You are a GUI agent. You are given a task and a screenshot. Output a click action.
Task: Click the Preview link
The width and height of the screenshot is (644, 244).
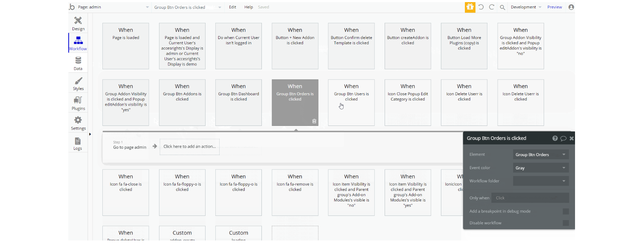(555, 7)
